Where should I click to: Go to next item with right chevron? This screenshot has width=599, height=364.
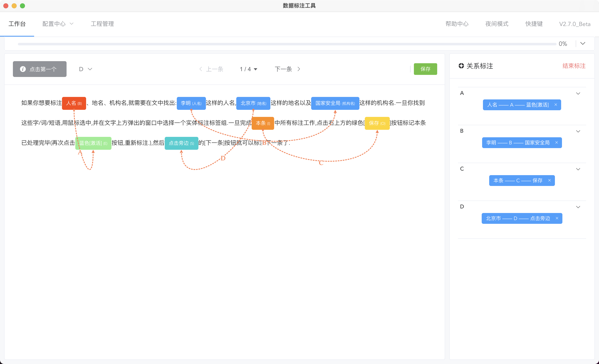pyautogui.click(x=299, y=69)
